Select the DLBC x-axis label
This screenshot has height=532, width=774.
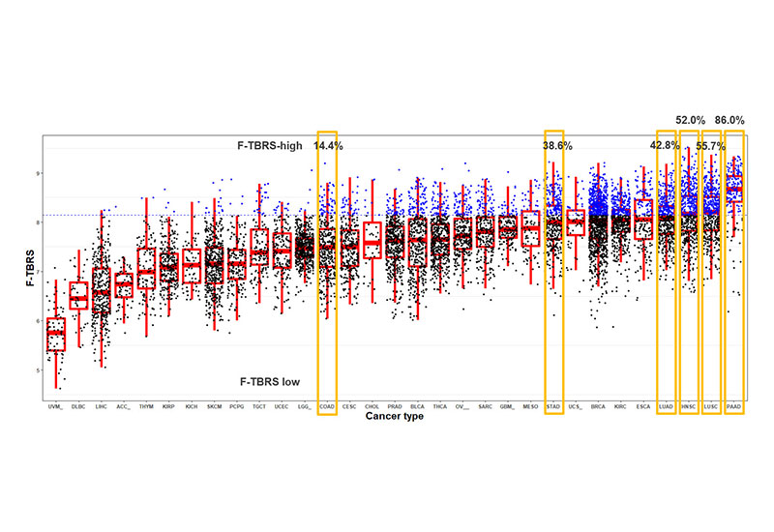coord(78,408)
